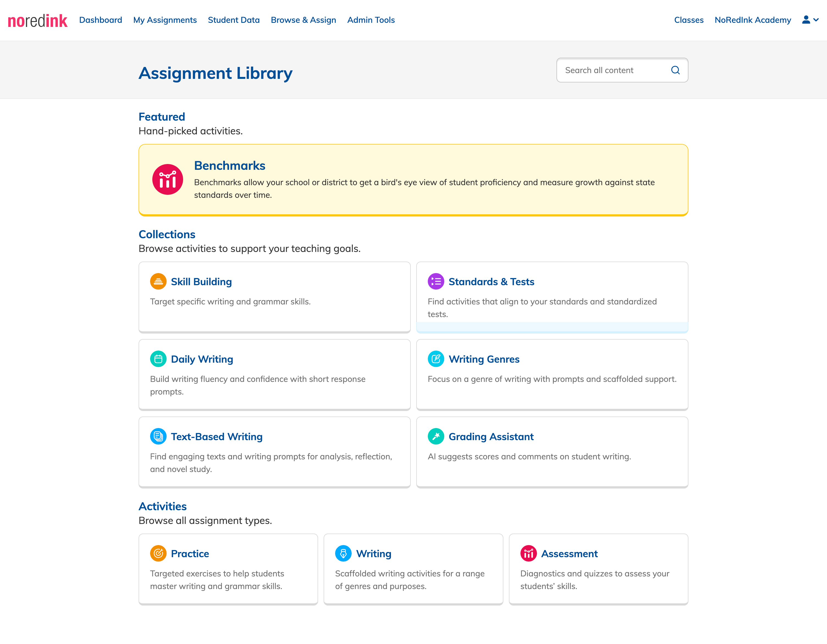Click 'Find activities that align' description text
827x644 pixels.
542,308
